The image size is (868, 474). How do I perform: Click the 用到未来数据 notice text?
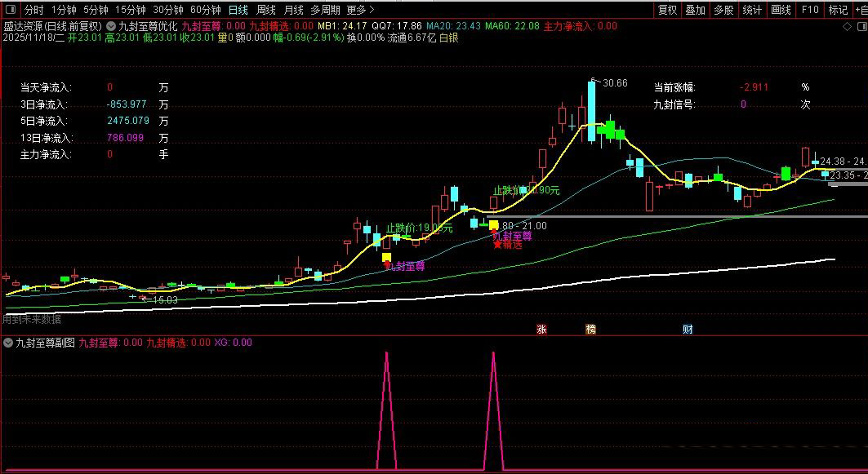pyautogui.click(x=32, y=320)
